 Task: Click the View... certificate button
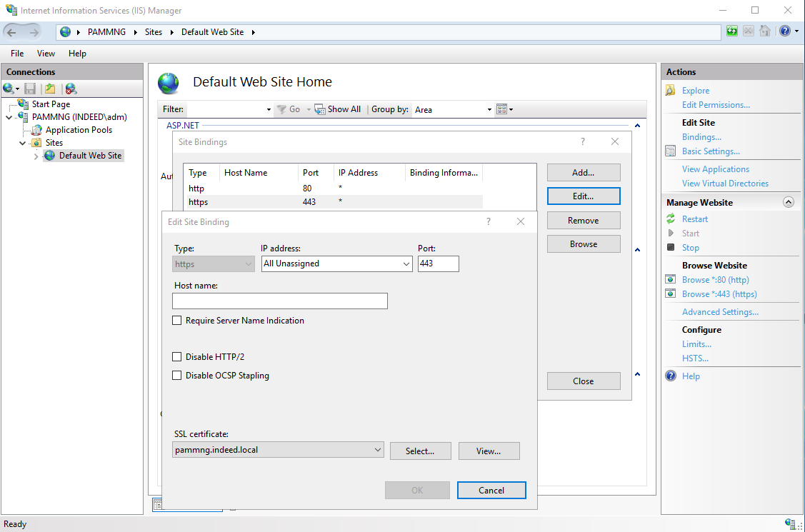point(489,451)
